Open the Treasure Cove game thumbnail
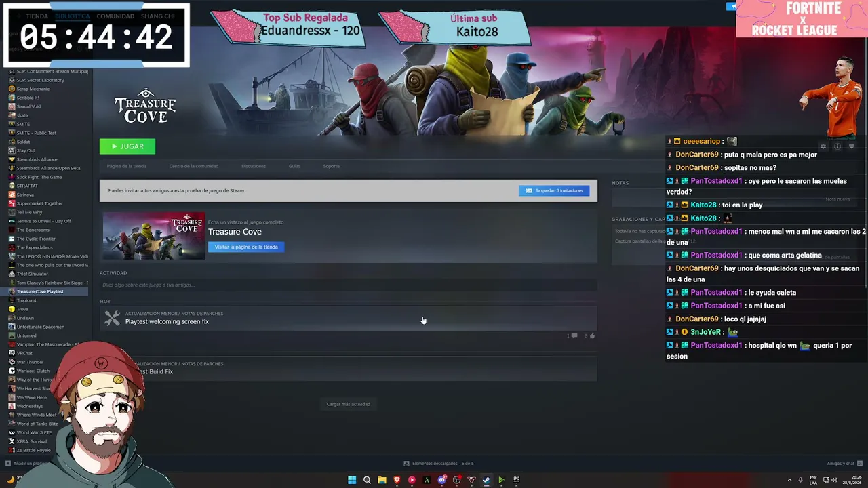Viewport: 868px width, 488px height. coord(153,236)
